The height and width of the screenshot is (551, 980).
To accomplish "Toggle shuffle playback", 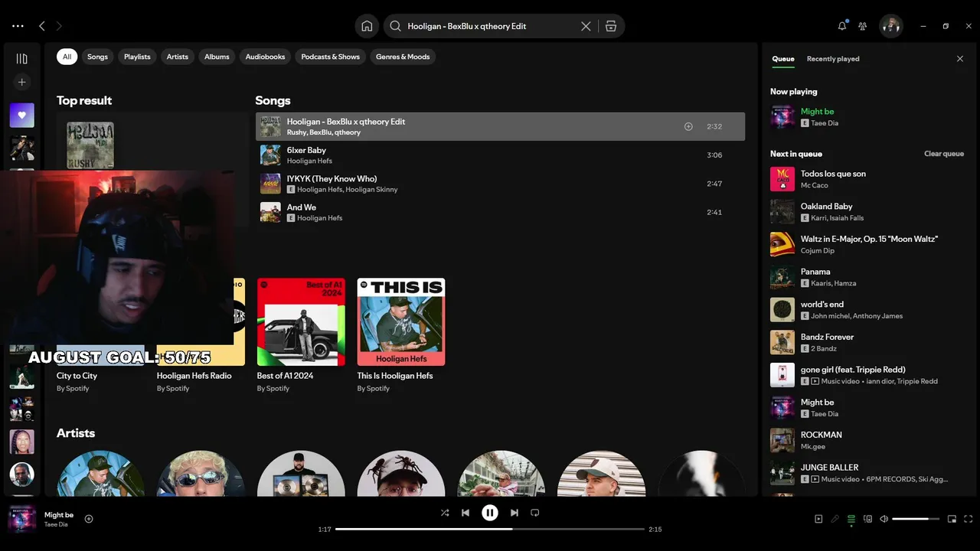I will (x=445, y=513).
